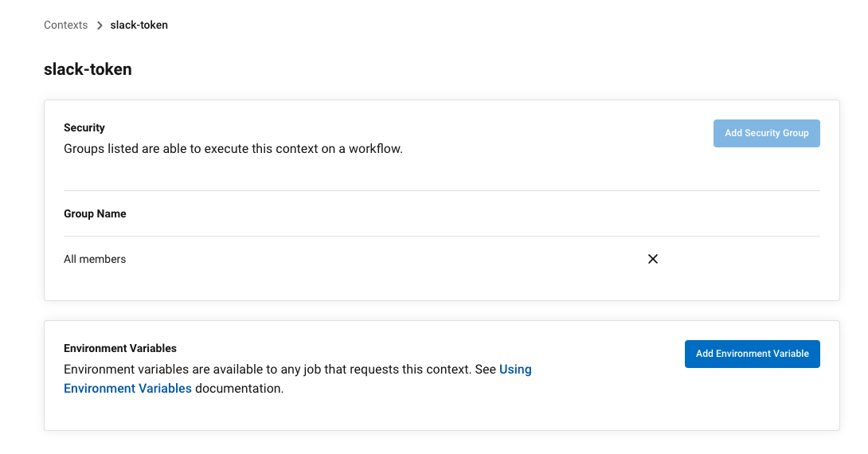Viewport: 868px width, 454px height.
Task: Open the word Using in the docs link
Action: 515,370
